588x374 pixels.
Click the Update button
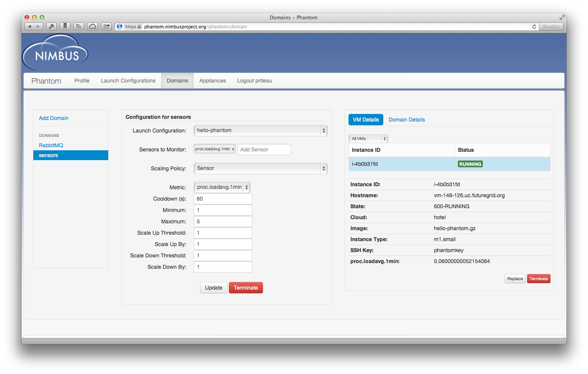tap(214, 288)
